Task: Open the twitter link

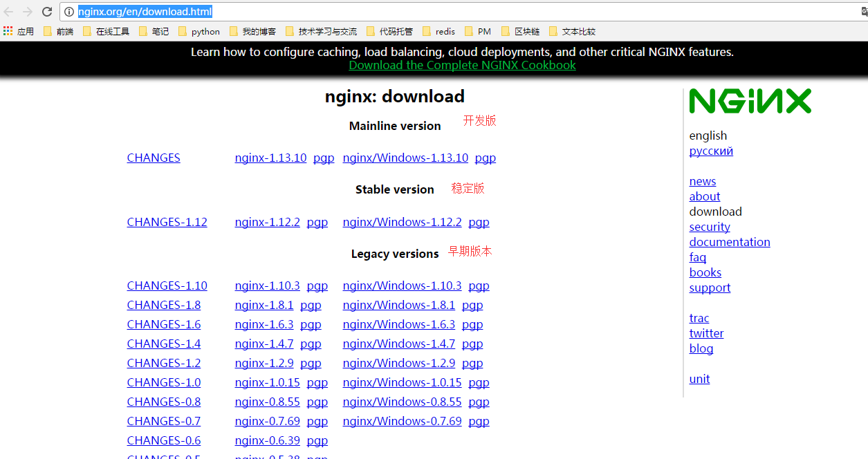Action: point(706,333)
